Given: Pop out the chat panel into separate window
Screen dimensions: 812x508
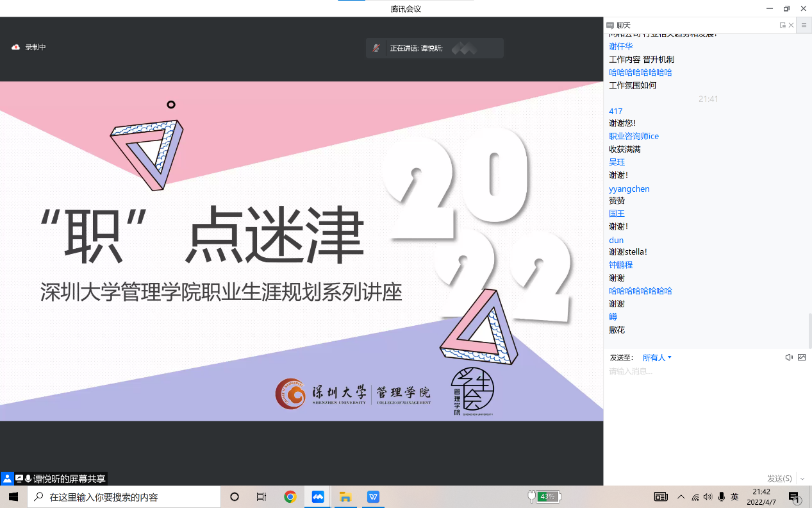Looking at the screenshot, I should [783, 25].
